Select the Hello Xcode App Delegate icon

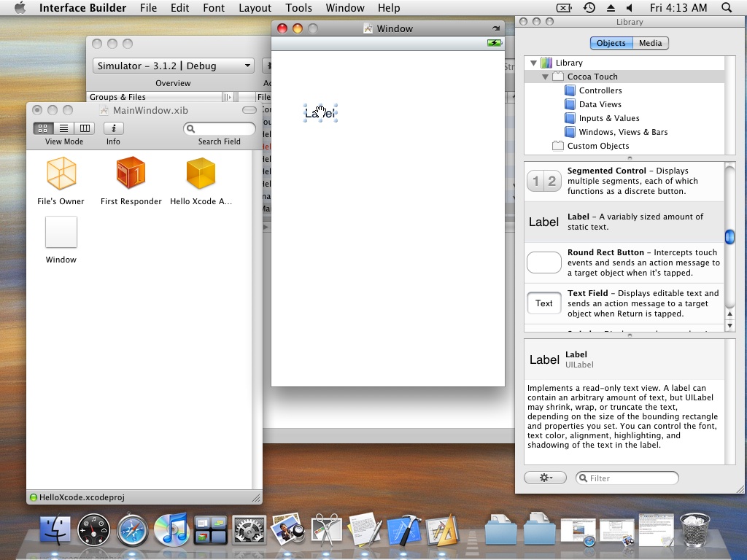point(201,174)
